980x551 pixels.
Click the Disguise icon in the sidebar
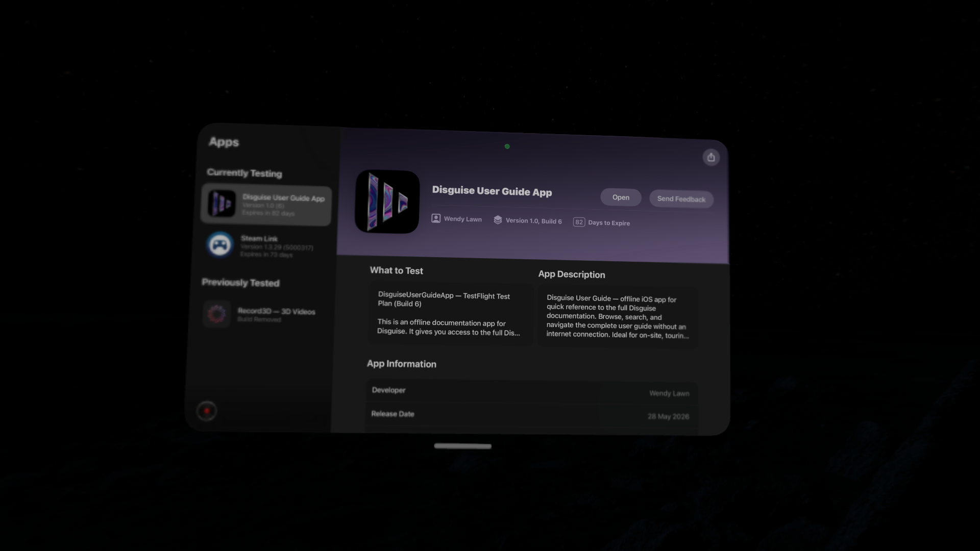pyautogui.click(x=222, y=204)
